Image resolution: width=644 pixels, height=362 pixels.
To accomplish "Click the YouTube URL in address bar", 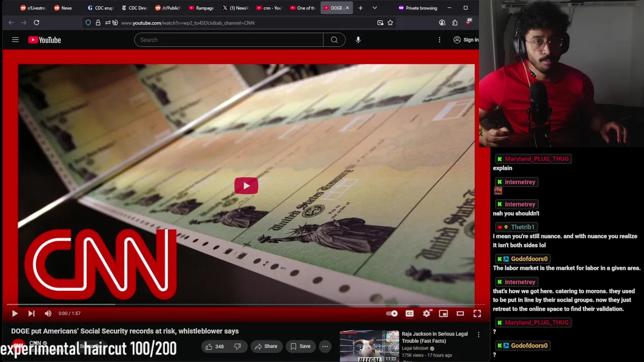I will pos(188,23).
